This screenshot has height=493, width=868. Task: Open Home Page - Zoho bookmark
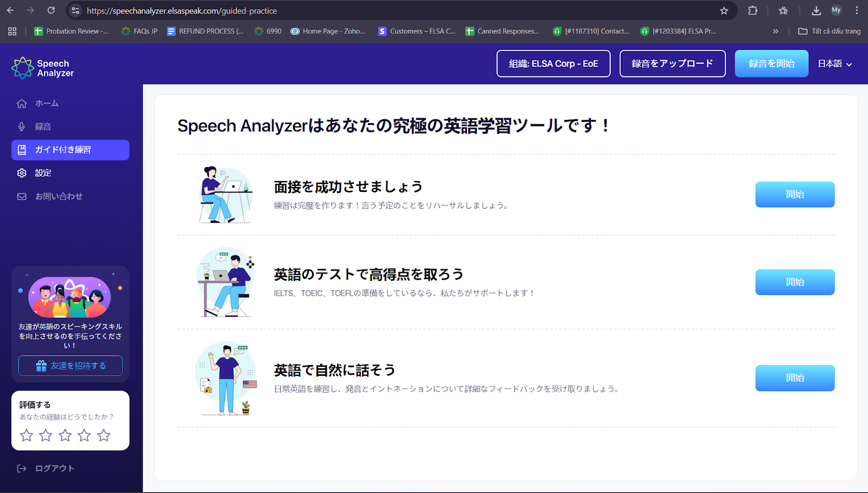[x=328, y=31]
